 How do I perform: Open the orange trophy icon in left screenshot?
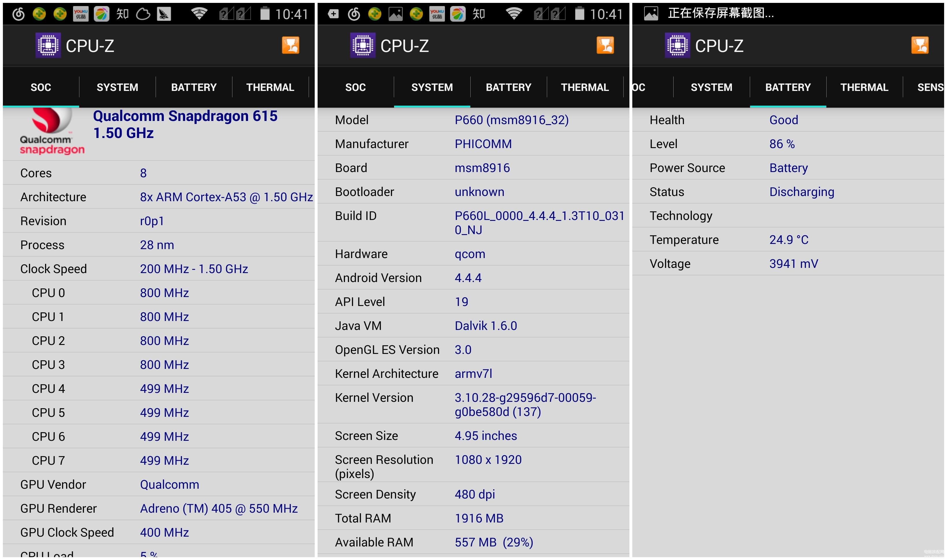(291, 45)
